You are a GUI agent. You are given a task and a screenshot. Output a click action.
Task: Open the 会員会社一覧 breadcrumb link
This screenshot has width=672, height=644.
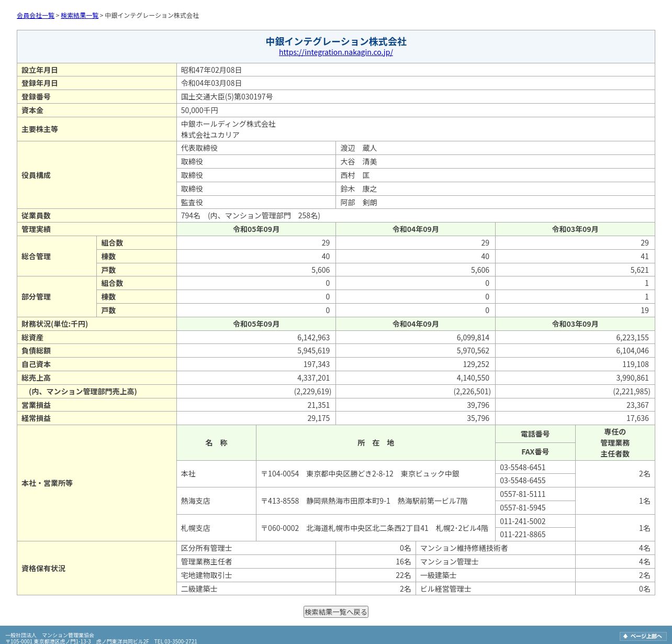click(x=36, y=16)
